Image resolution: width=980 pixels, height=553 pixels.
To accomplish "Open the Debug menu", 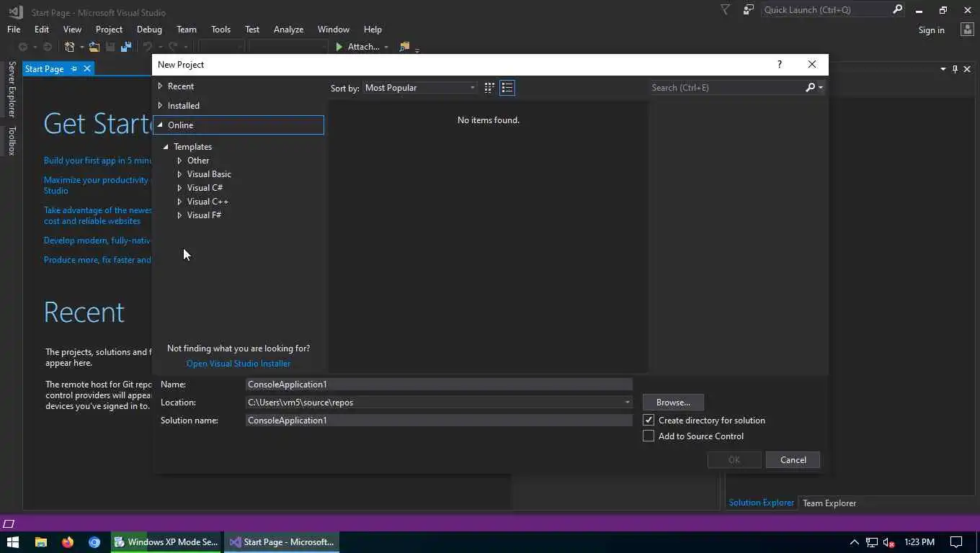I will coord(149,30).
